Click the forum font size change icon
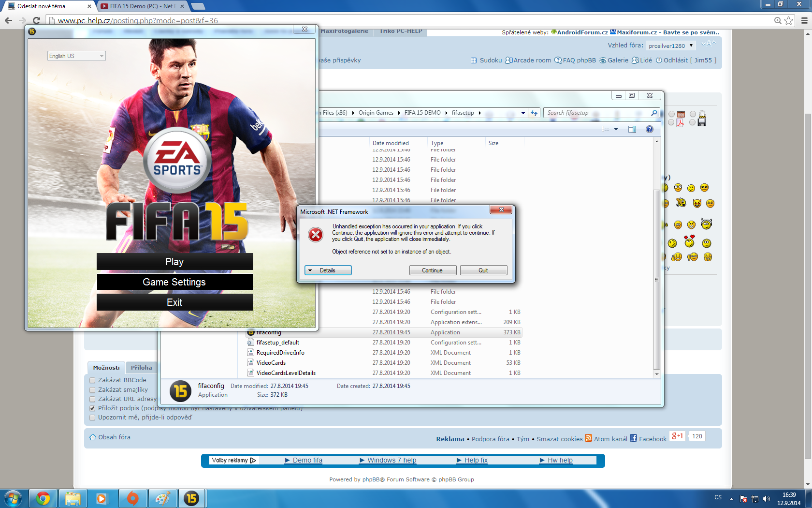 (x=709, y=44)
